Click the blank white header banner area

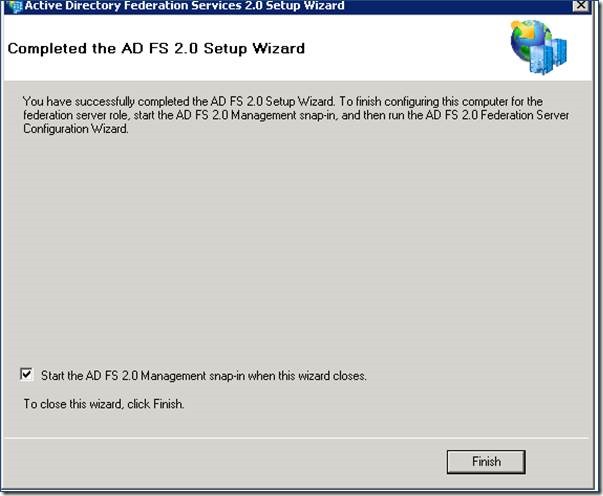[404, 48]
